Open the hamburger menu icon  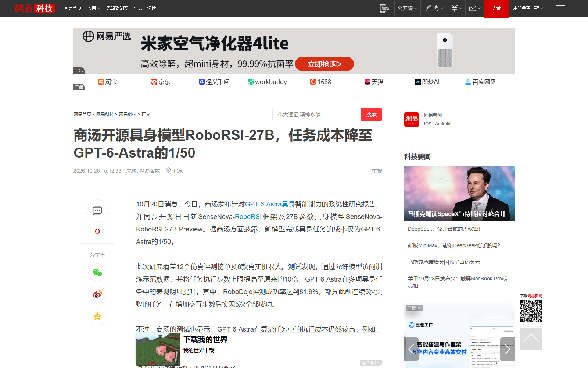coord(561,8)
